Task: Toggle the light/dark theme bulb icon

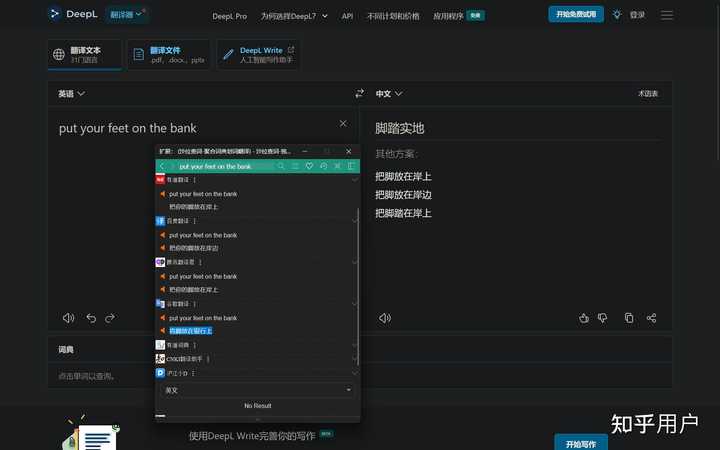Action: 617,15
